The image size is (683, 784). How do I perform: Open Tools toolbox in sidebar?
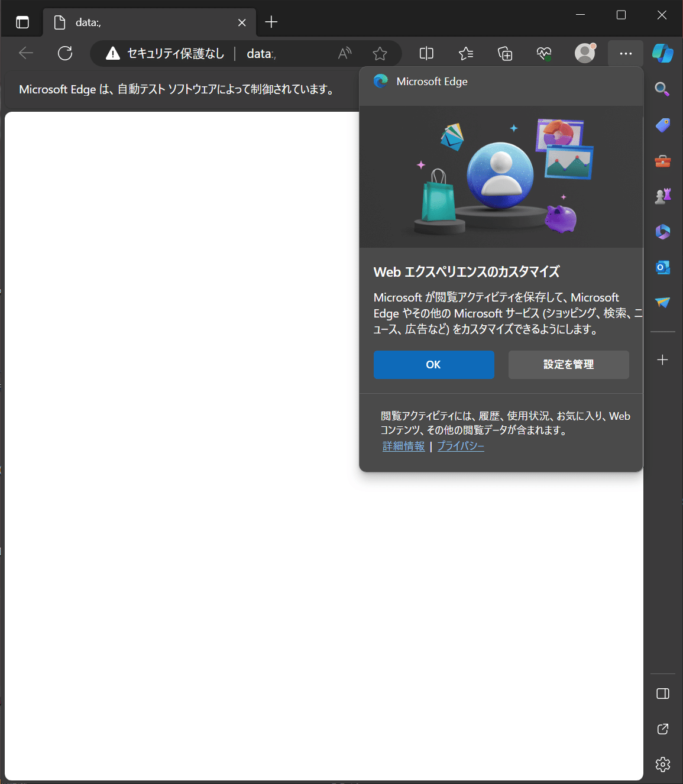coord(662,161)
